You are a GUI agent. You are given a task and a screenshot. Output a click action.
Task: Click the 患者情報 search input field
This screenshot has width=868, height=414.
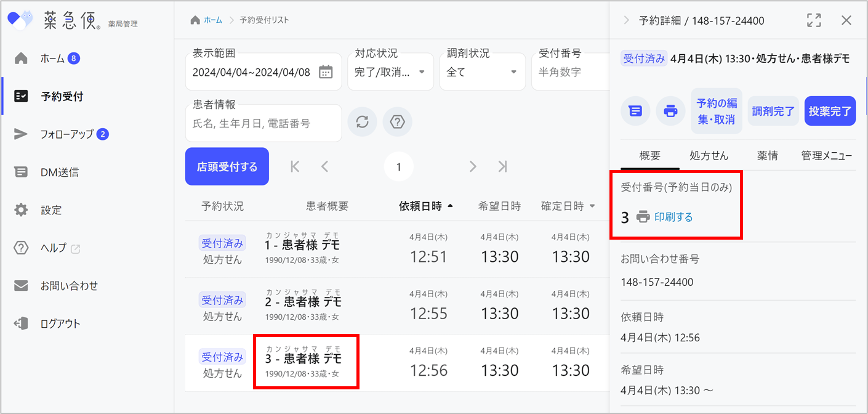click(263, 123)
